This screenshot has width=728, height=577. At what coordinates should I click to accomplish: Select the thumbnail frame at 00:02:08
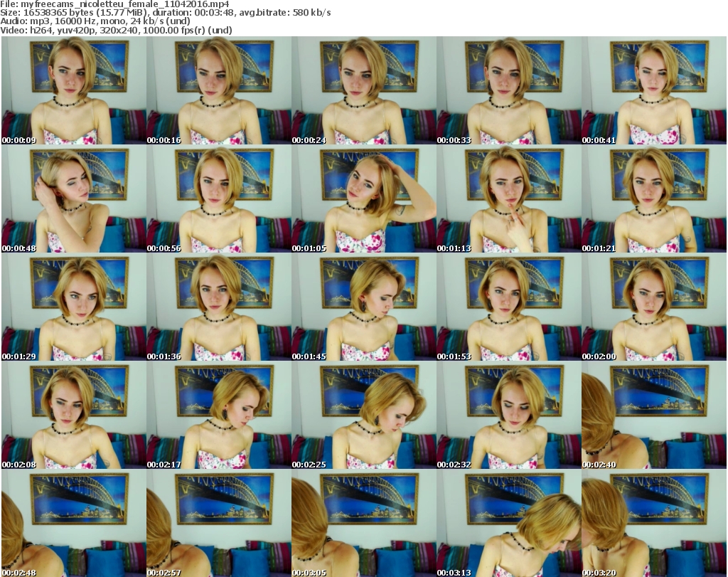74,415
